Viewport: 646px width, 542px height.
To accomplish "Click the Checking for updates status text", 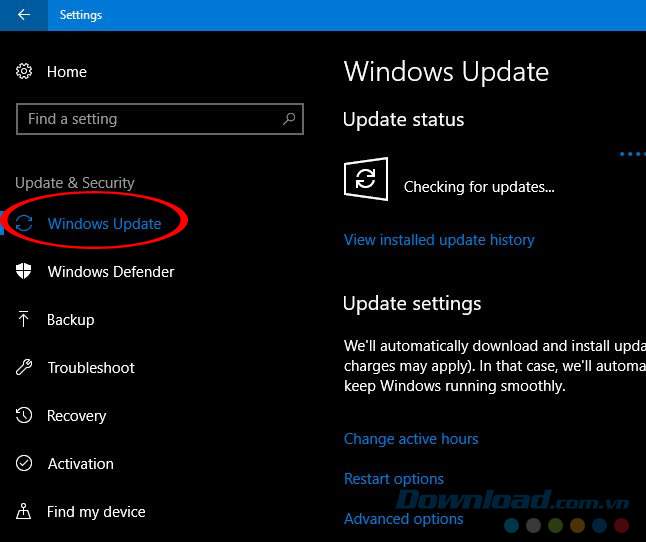I will [479, 187].
